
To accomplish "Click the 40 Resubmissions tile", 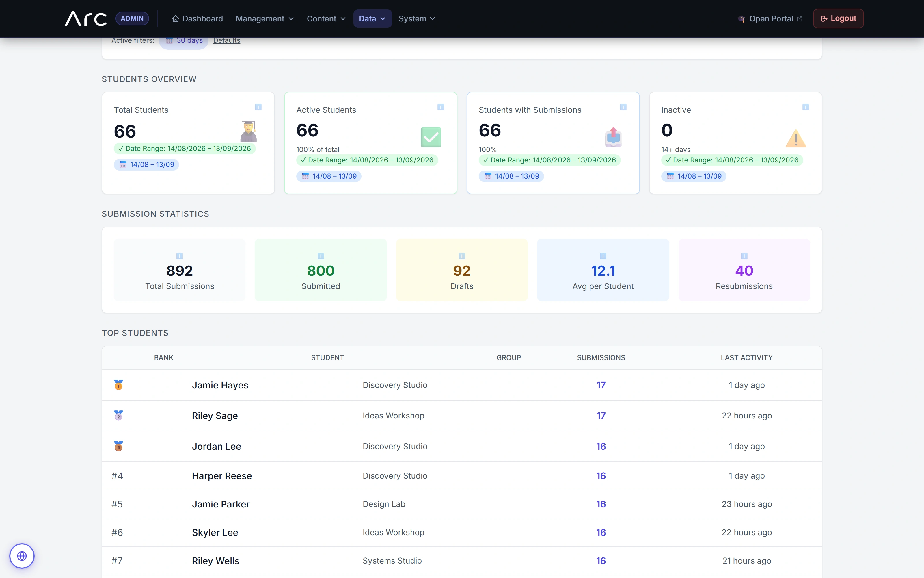I will point(744,270).
